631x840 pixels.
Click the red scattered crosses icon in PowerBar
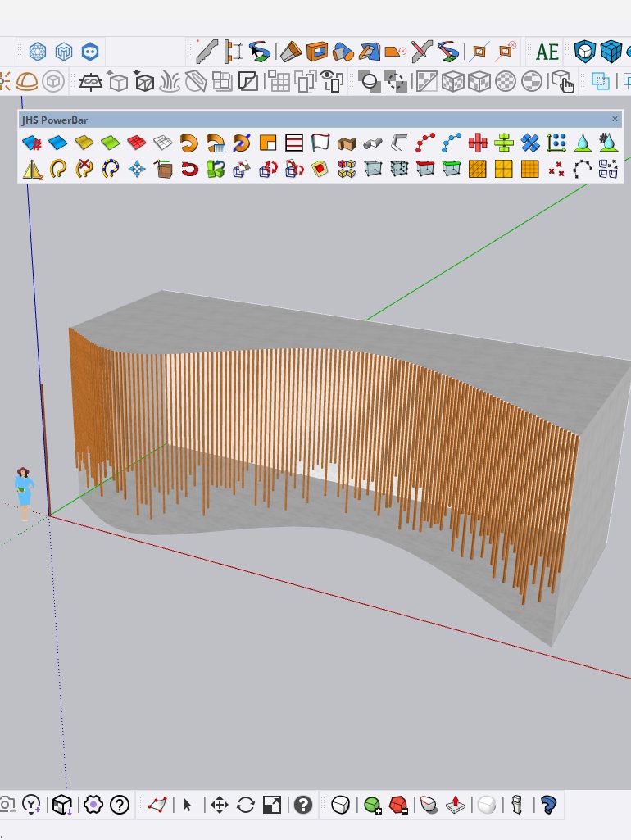[x=556, y=170]
